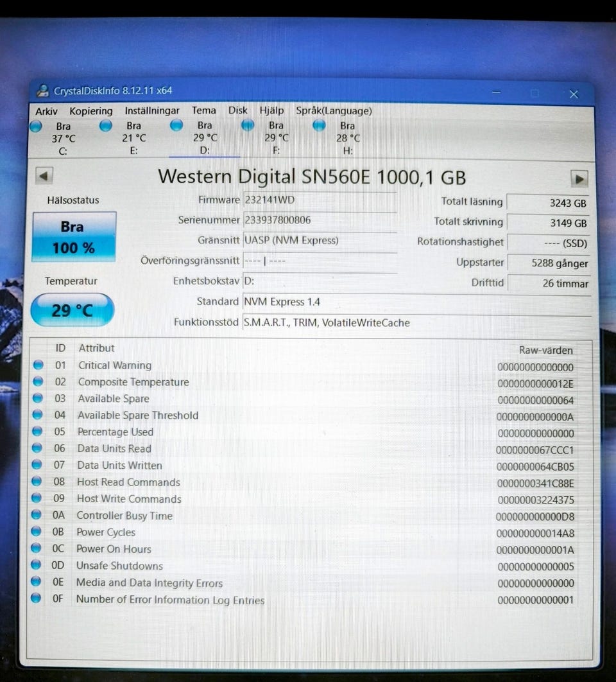Select drive D: status tab
Image resolution: width=616 pixels, height=682 pixels.
coord(204,138)
